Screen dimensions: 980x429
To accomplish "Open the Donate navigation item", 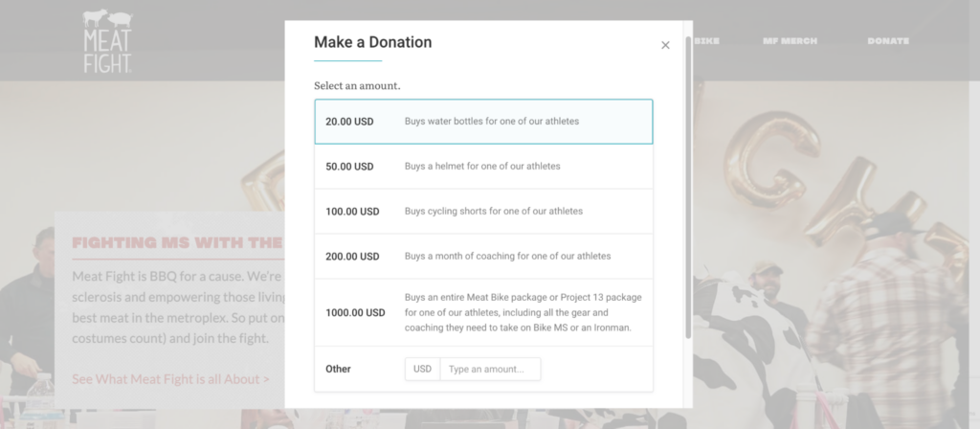I will click(x=888, y=40).
